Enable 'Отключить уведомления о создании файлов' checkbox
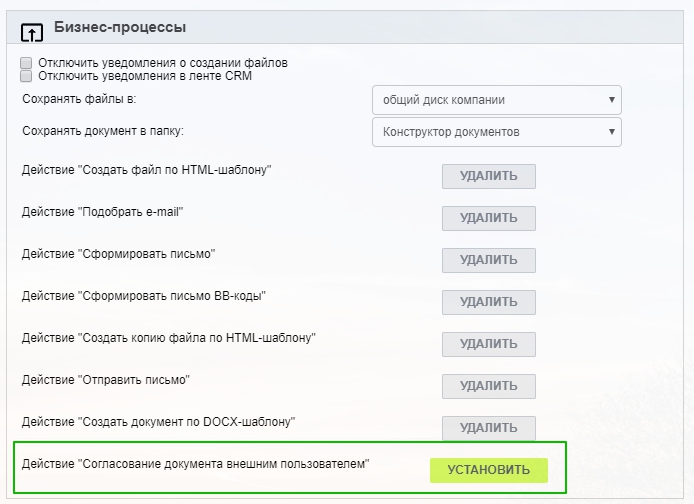Image resolution: width=694 pixels, height=504 pixels. click(26, 63)
